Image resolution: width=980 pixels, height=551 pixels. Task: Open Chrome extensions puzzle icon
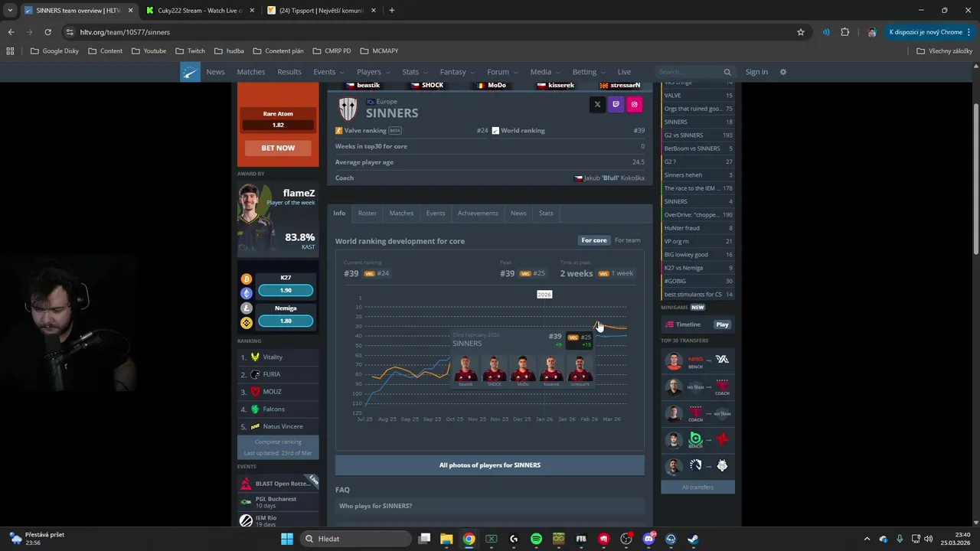pyautogui.click(x=845, y=32)
